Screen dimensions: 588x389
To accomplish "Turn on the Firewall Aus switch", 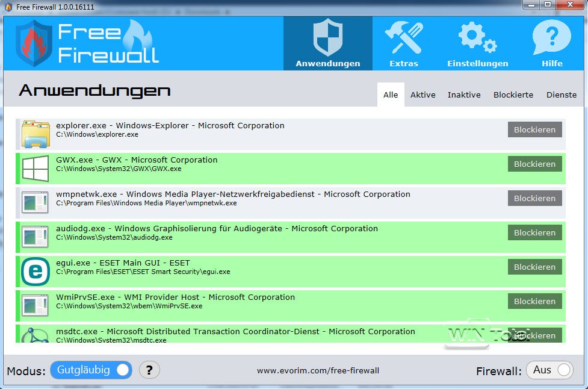I will 549,370.
